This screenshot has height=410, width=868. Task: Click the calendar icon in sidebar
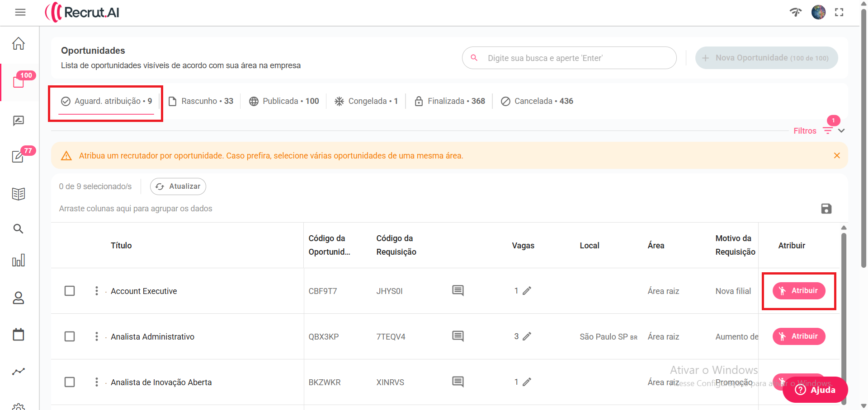[x=19, y=335]
